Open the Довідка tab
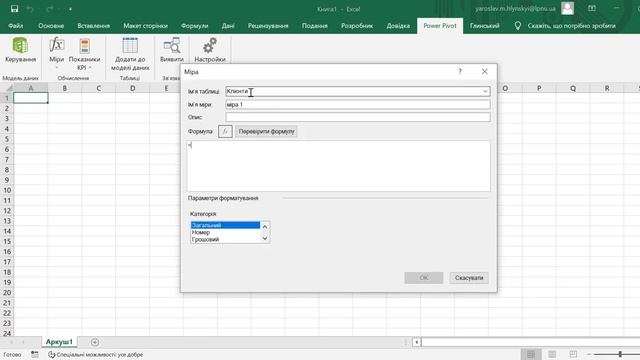640x360 pixels. coord(398,26)
